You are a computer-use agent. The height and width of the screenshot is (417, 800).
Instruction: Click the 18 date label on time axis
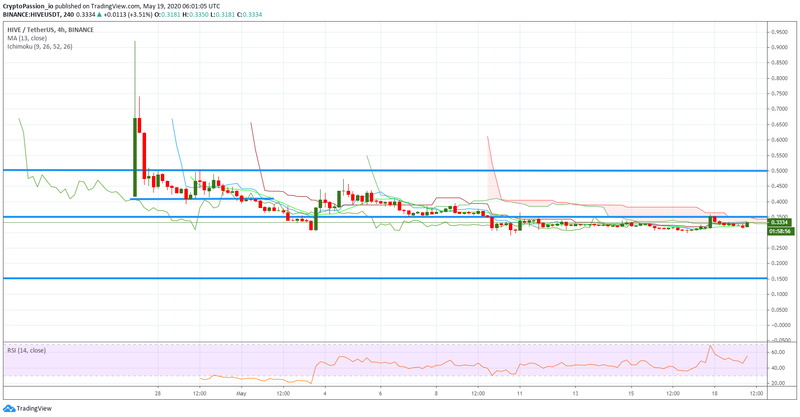[x=714, y=394]
